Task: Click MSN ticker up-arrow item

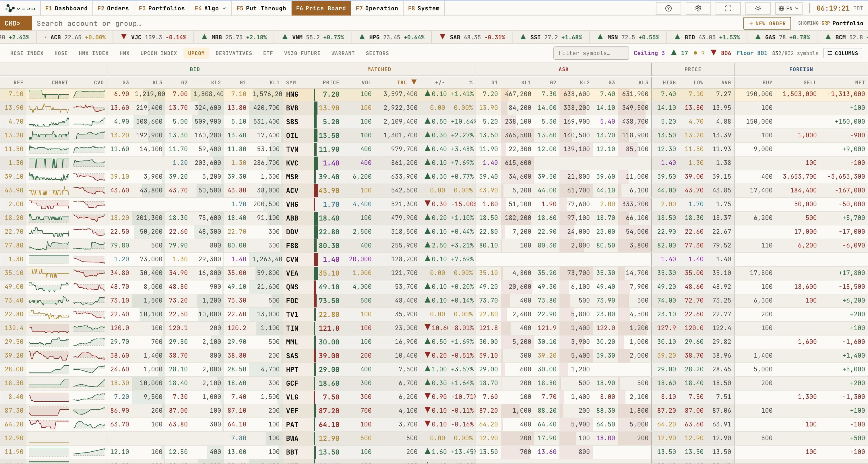Action: tap(628, 37)
